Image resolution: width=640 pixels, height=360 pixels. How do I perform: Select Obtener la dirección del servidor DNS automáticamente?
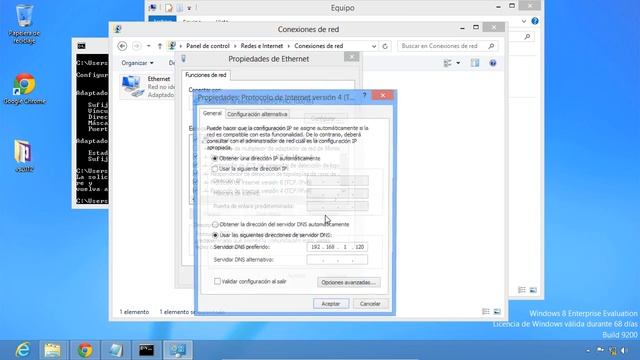tap(215, 224)
